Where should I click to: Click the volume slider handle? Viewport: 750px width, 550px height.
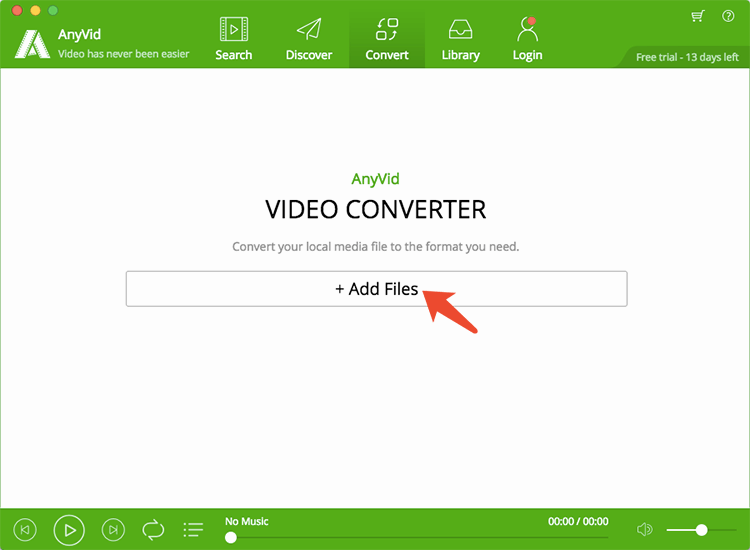701,530
